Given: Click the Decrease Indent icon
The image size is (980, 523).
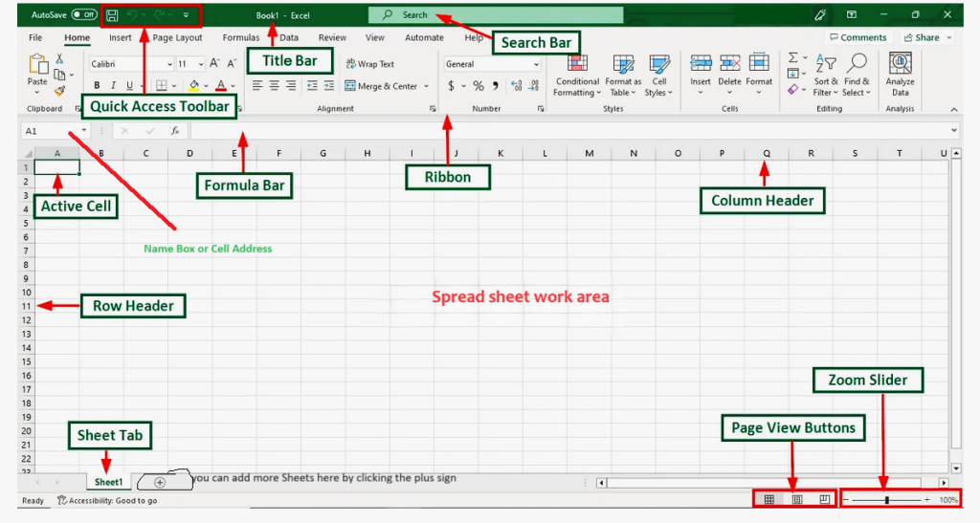Looking at the screenshot, I should [x=312, y=85].
